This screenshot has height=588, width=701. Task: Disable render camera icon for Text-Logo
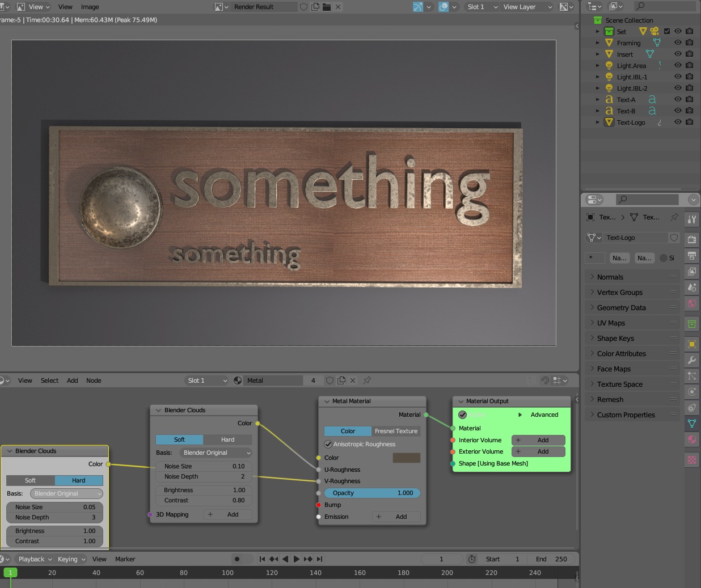tap(689, 122)
